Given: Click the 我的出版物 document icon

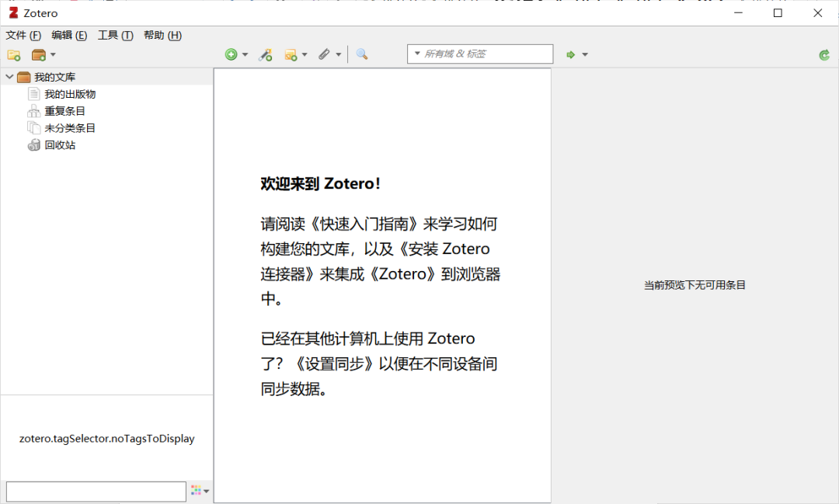Looking at the screenshot, I should click(x=33, y=94).
